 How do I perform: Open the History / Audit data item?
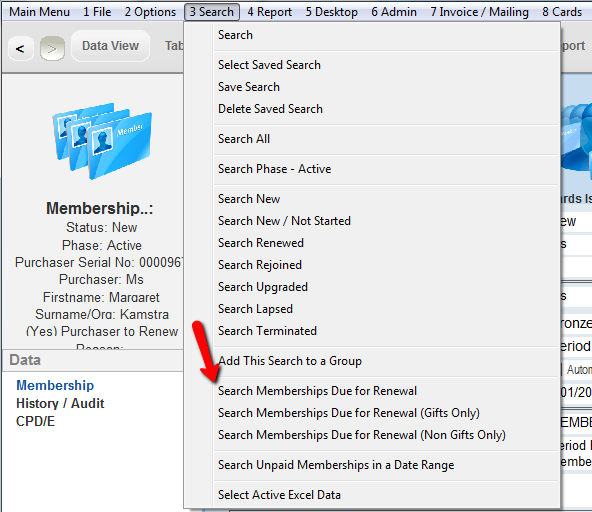[60, 403]
